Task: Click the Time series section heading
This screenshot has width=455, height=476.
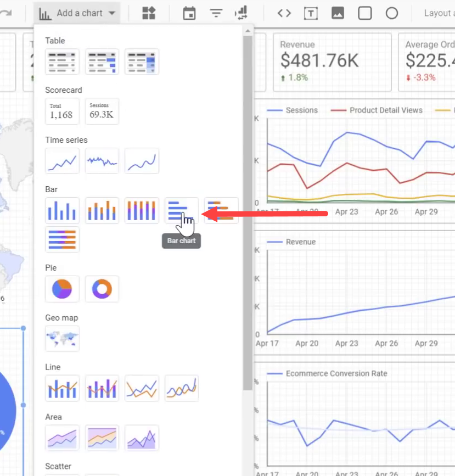Action: 66,140
